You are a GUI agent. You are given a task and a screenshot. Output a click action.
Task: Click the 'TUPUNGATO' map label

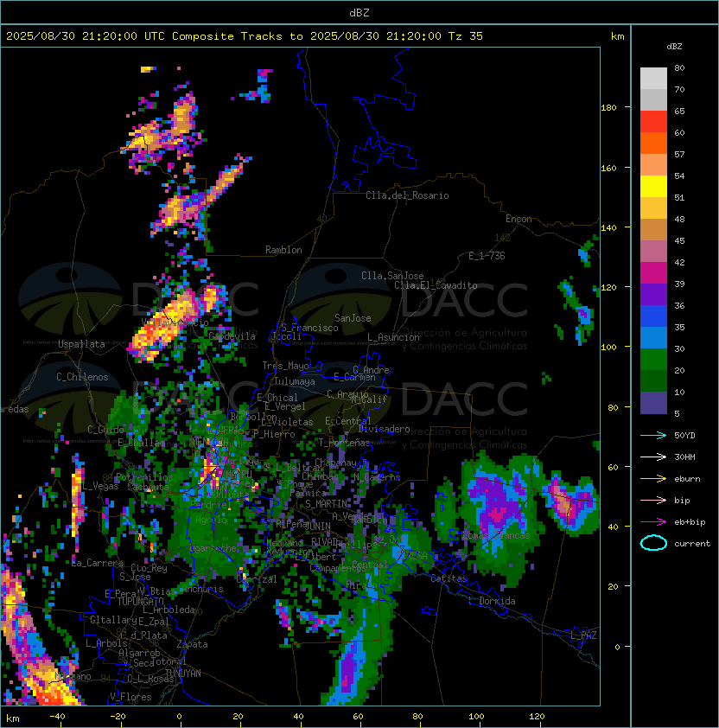(x=140, y=601)
